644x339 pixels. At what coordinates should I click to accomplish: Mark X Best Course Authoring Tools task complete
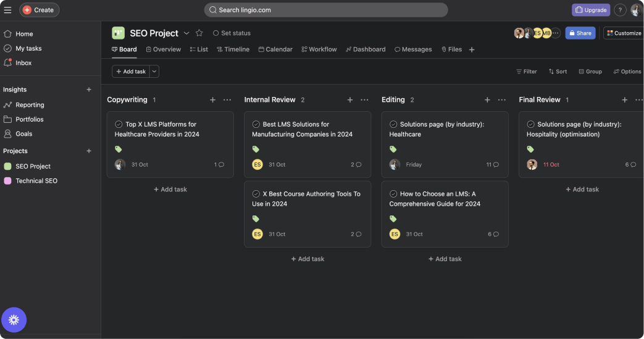[256, 194]
